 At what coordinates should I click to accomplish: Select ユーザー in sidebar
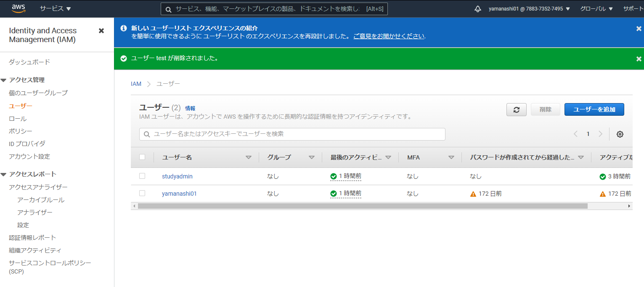[x=21, y=106]
